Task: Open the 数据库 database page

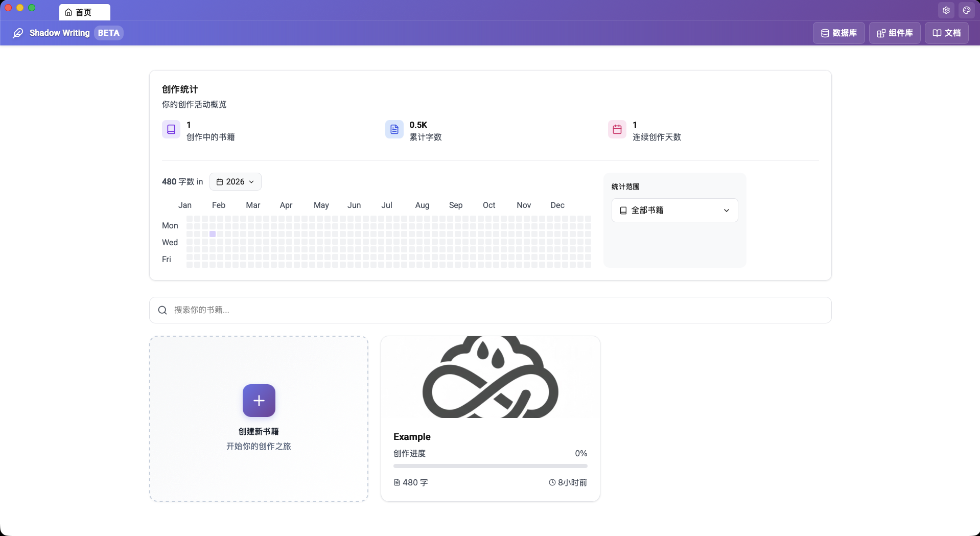Action: (x=838, y=33)
